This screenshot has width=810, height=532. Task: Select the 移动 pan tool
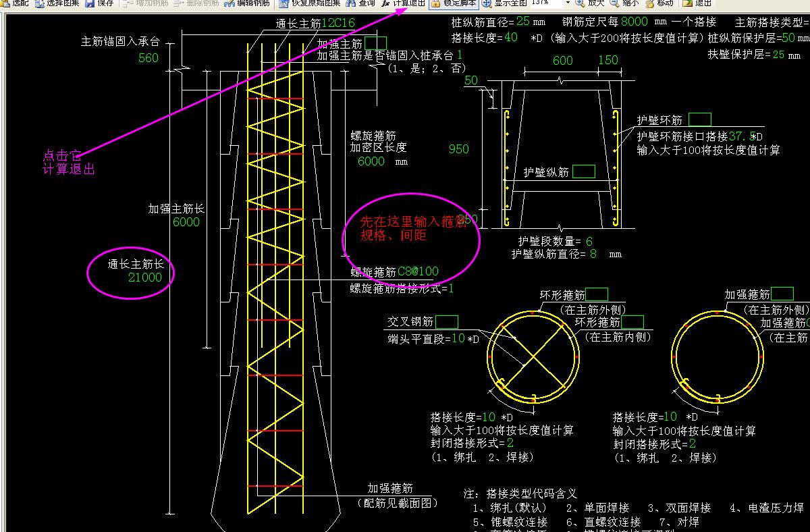point(659,3)
